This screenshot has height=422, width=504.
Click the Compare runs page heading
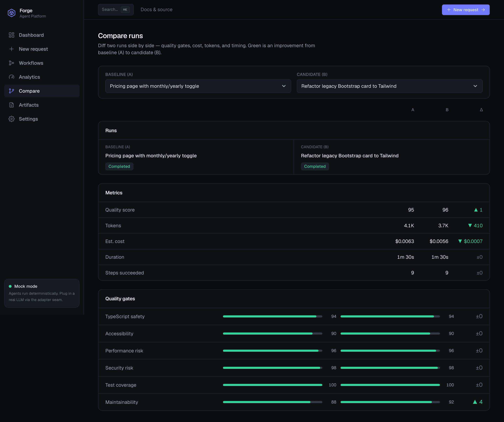click(120, 36)
